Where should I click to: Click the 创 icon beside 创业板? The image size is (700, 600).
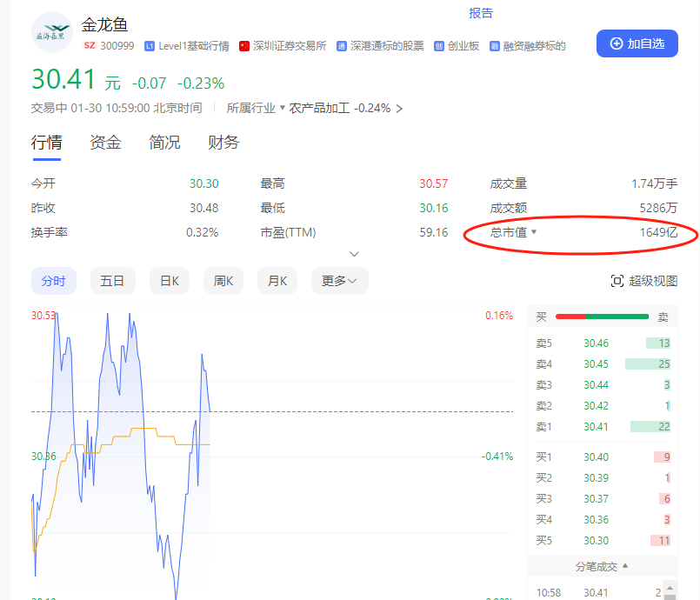(x=439, y=46)
